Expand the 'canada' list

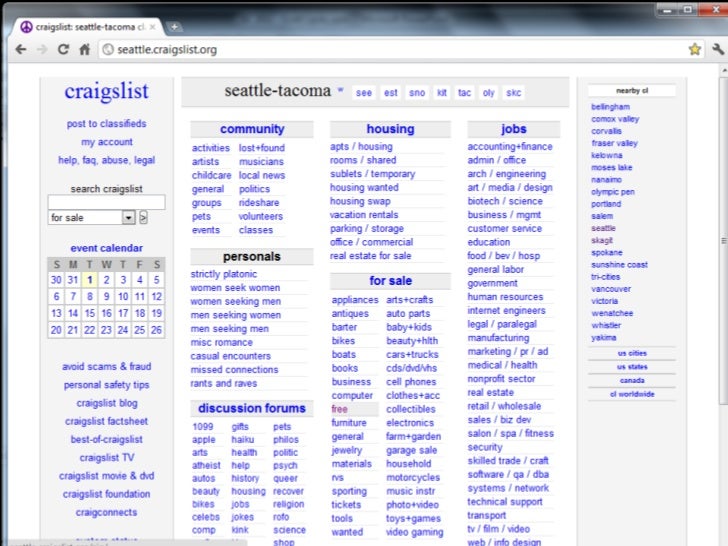(632, 380)
